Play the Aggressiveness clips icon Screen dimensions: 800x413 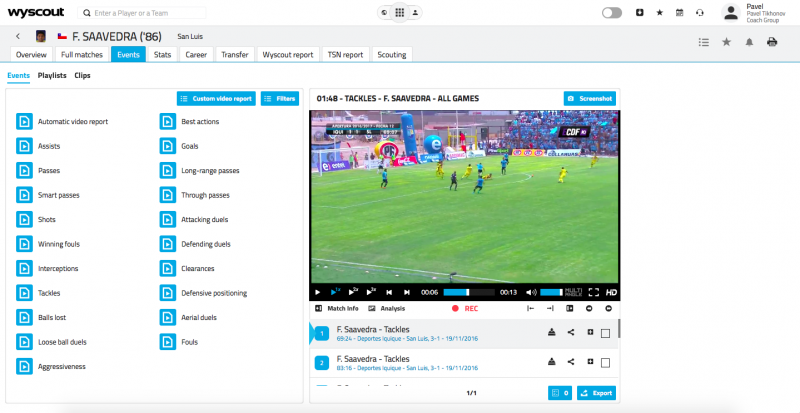click(x=24, y=367)
